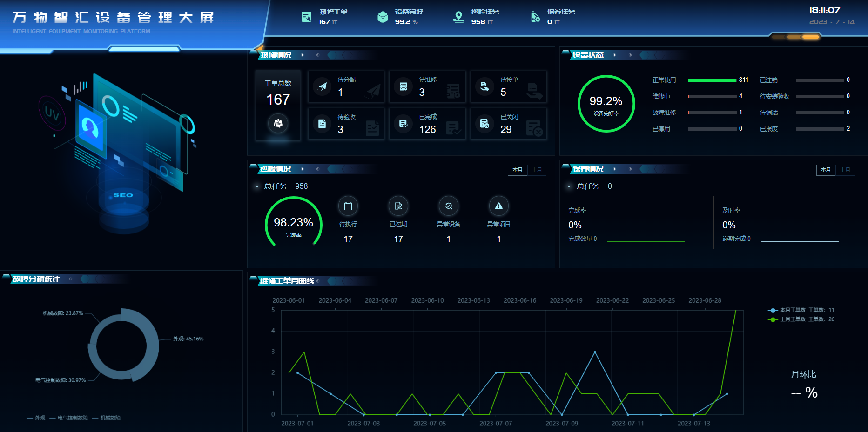Click the 报修工单 header icon
Viewport: 868px width, 432px height.
[x=306, y=17]
